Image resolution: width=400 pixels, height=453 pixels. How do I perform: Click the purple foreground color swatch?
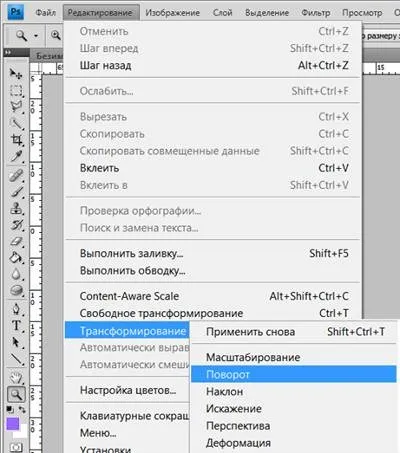click(13, 424)
